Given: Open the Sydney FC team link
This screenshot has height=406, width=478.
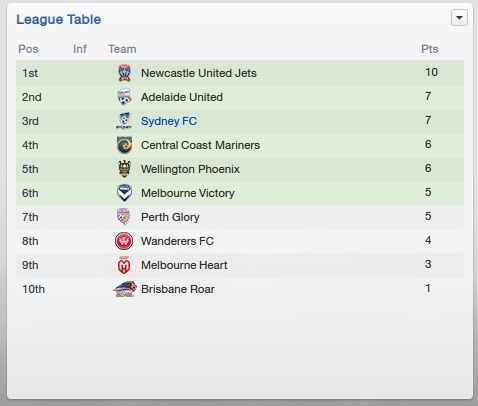Looking at the screenshot, I should 169,121.
